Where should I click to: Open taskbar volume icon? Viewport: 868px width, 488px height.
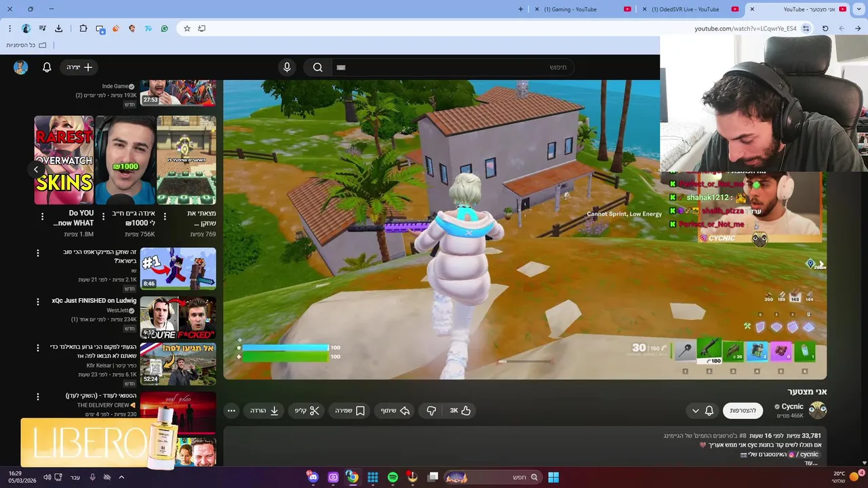tap(47, 477)
